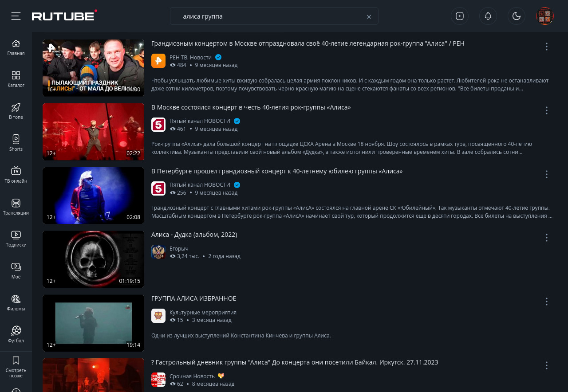The width and height of the screenshot is (568, 392).
Task: Clear the search field text
Action: pyautogui.click(x=369, y=16)
